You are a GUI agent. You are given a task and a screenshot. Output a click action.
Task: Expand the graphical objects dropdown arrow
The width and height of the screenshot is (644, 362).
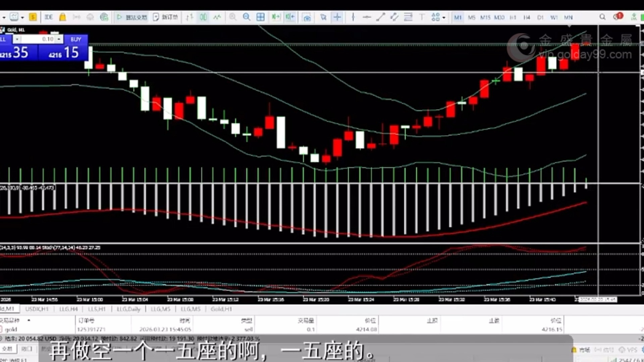[444, 17]
